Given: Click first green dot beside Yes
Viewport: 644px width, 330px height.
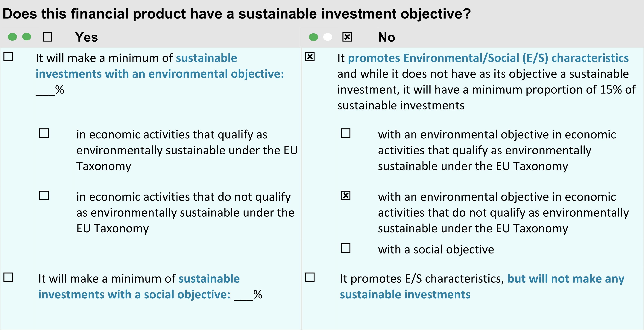Looking at the screenshot, I should pos(13,37).
